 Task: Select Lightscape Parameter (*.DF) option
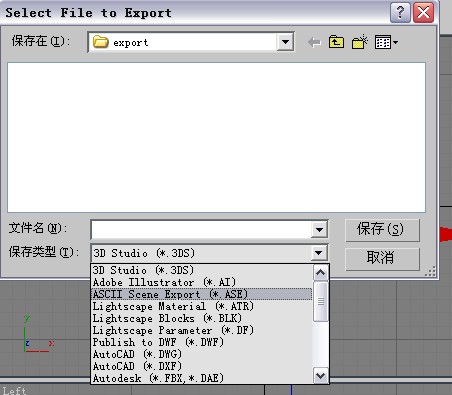coord(202,330)
